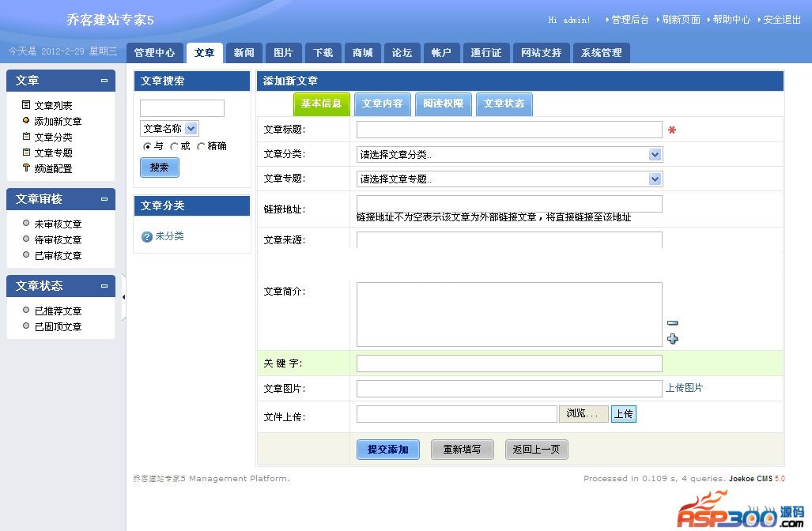Switch to the 文章内容 tab

coord(382,104)
